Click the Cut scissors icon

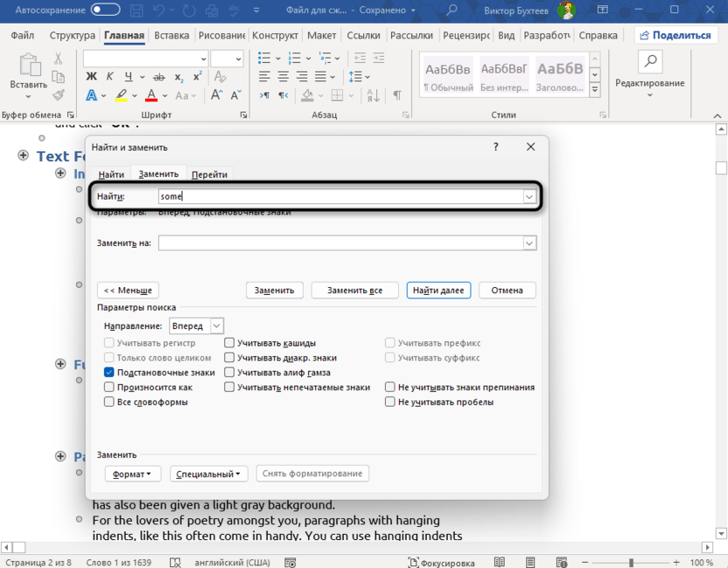pos(58,59)
